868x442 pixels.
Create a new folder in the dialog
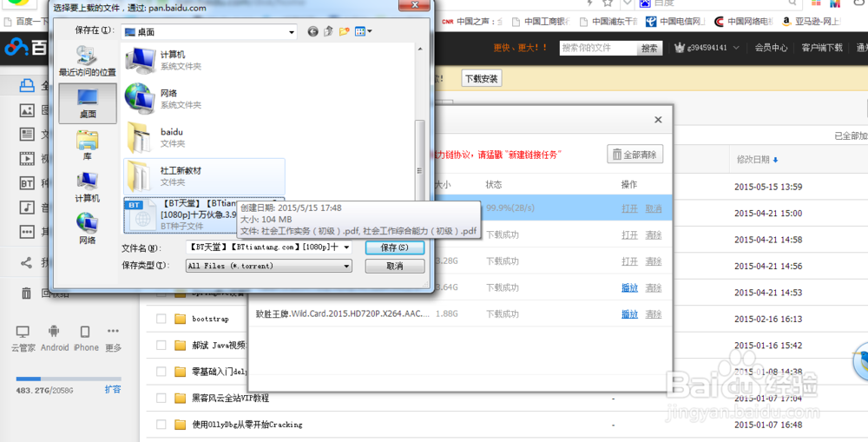tap(345, 31)
